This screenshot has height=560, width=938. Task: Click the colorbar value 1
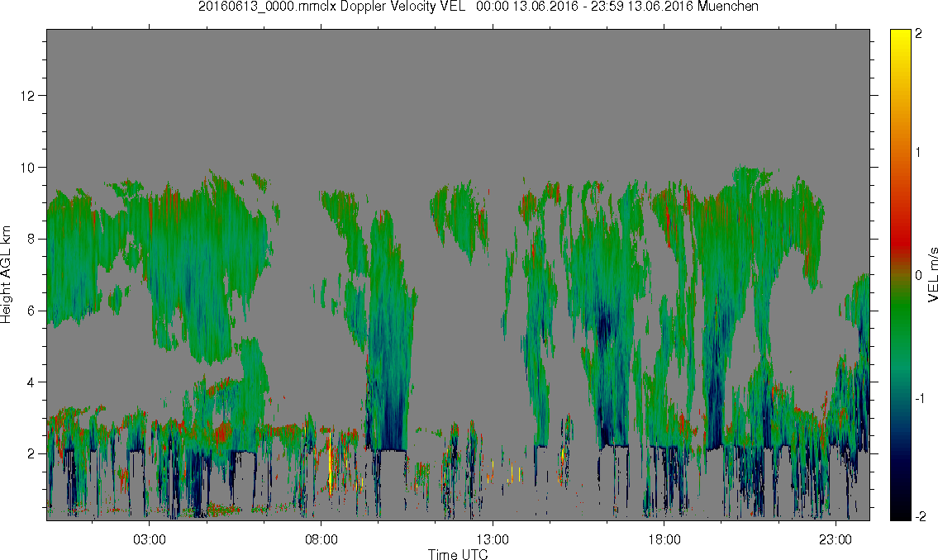coord(918,153)
